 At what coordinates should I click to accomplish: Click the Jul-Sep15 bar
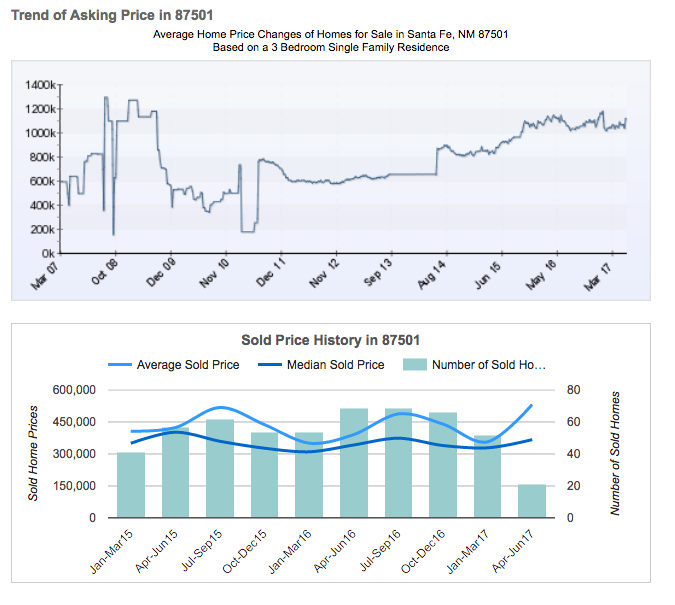tap(220, 468)
